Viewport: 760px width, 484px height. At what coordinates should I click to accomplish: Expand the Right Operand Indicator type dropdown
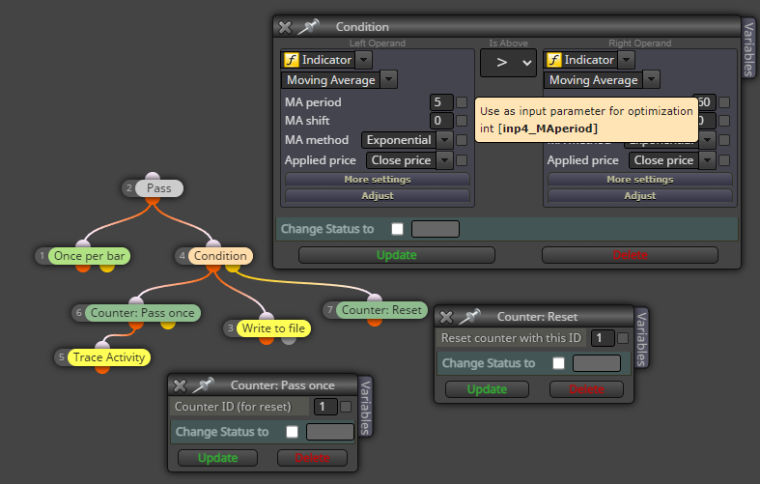626,60
